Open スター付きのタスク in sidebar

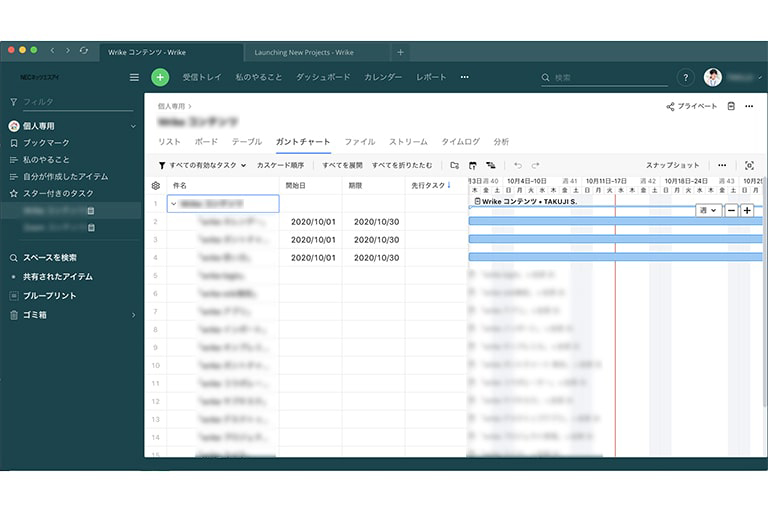click(58, 194)
